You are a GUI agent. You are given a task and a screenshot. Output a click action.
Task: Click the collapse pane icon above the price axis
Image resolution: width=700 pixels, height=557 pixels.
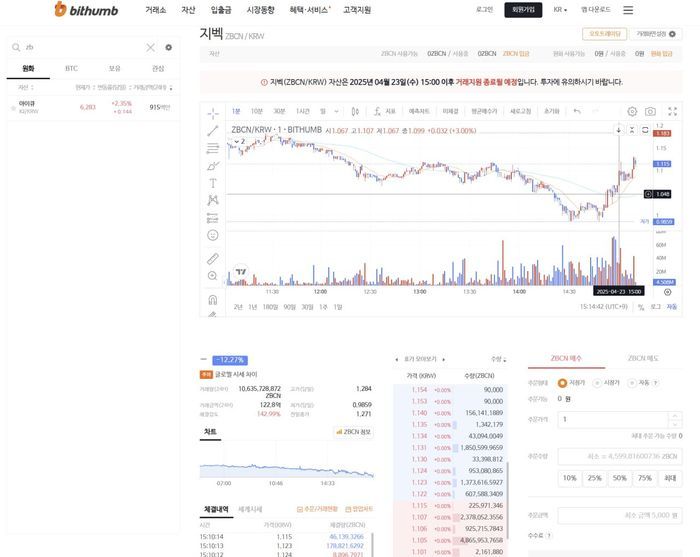(x=632, y=130)
